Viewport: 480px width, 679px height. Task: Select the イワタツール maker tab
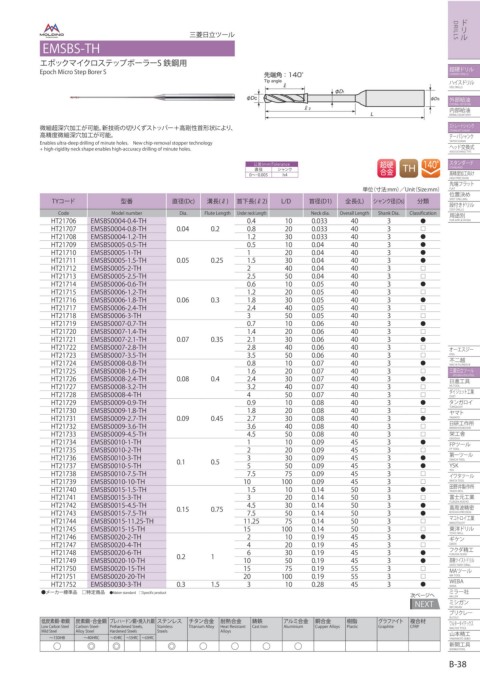pos(463,477)
